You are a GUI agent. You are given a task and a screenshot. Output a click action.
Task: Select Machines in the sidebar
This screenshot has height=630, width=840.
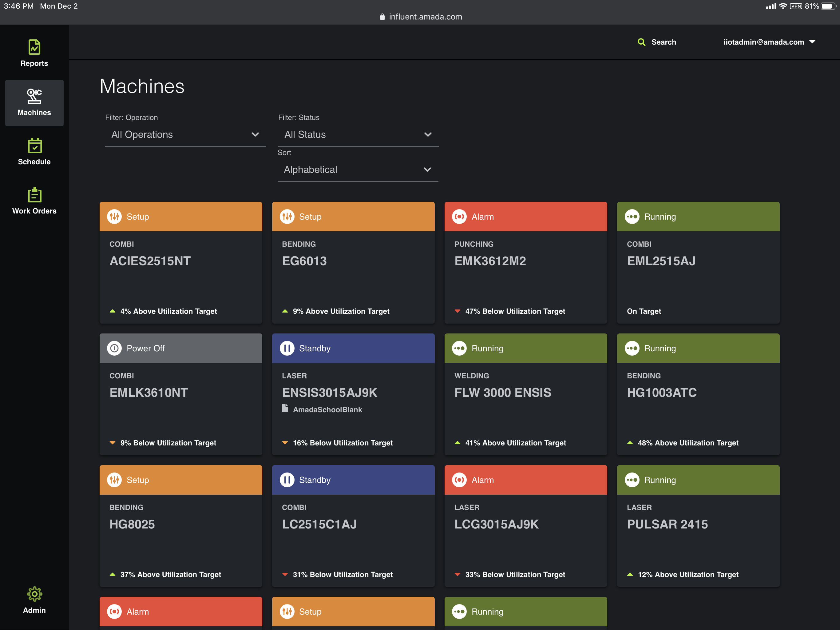(34, 103)
